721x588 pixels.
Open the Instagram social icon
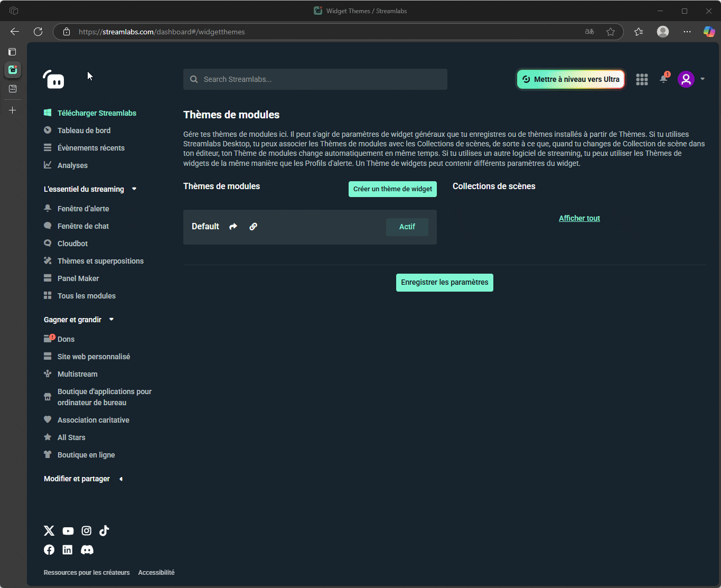[87, 531]
